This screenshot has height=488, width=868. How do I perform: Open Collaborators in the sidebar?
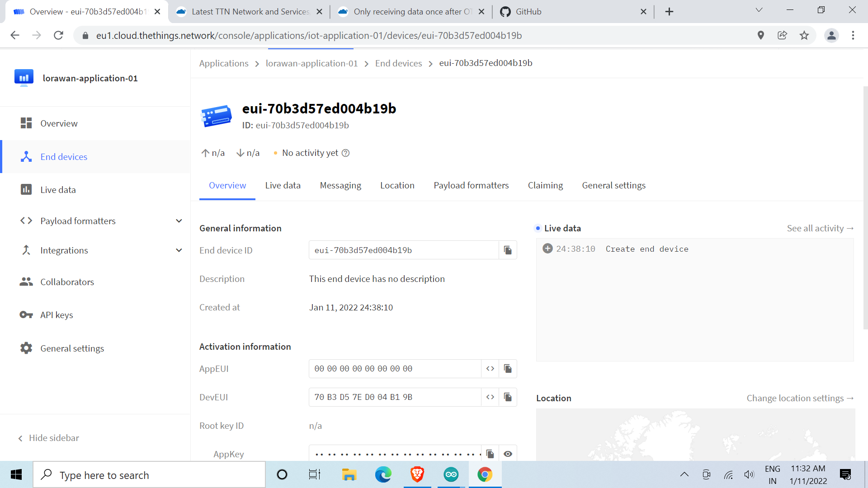[x=95, y=282]
